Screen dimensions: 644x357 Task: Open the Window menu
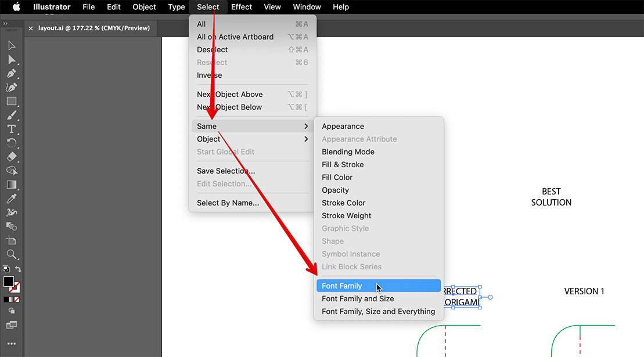307,6
